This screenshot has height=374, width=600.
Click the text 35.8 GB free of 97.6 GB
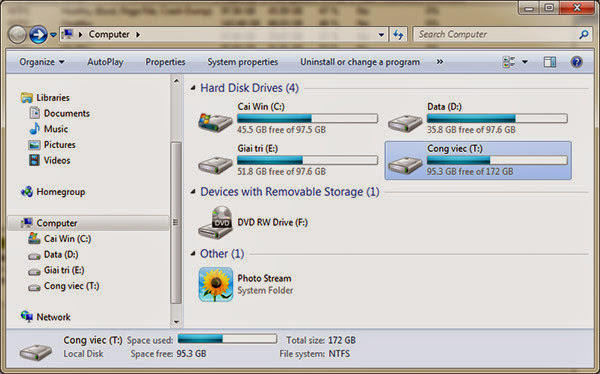click(x=471, y=130)
